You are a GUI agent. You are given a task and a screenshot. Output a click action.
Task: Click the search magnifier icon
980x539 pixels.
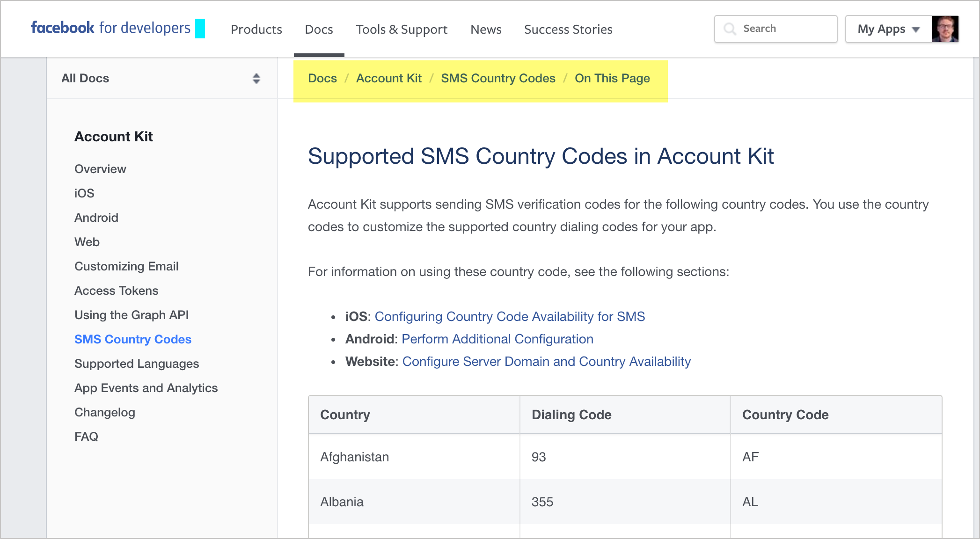tap(730, 29)
